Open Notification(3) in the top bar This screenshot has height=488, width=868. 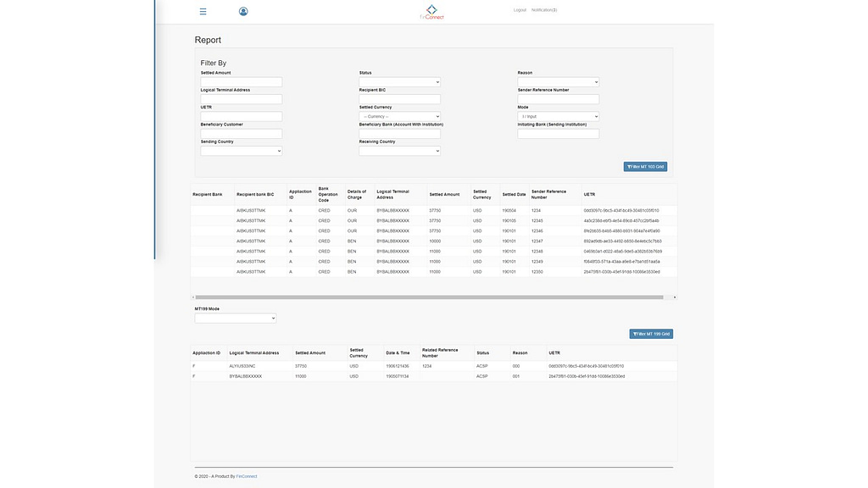[x=544, y=10]
